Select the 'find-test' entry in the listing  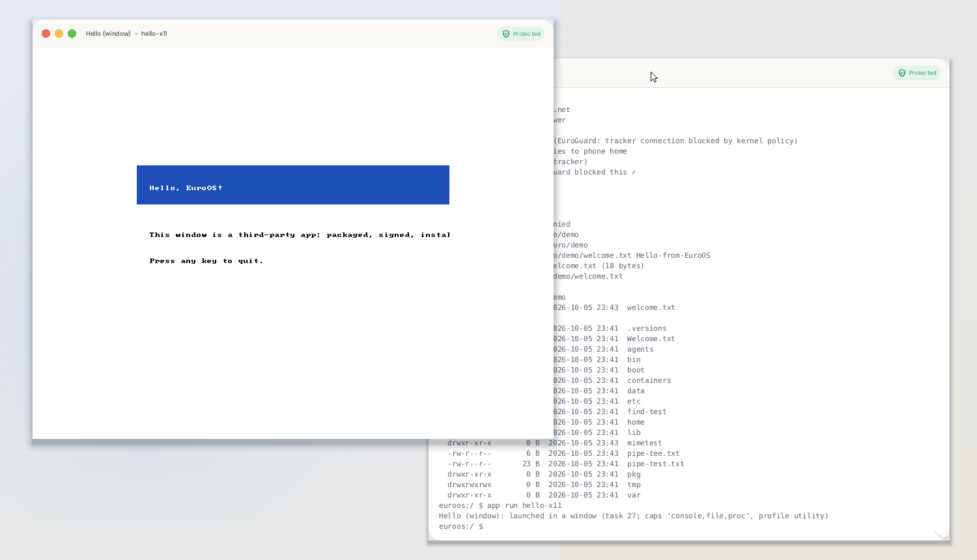coord(647,412)
